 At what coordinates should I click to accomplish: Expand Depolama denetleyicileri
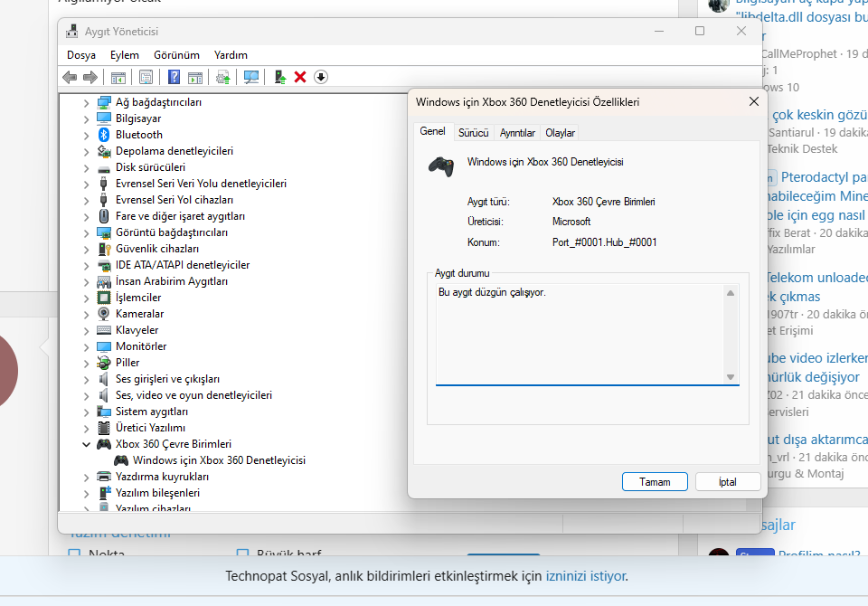tap(87, 151)
